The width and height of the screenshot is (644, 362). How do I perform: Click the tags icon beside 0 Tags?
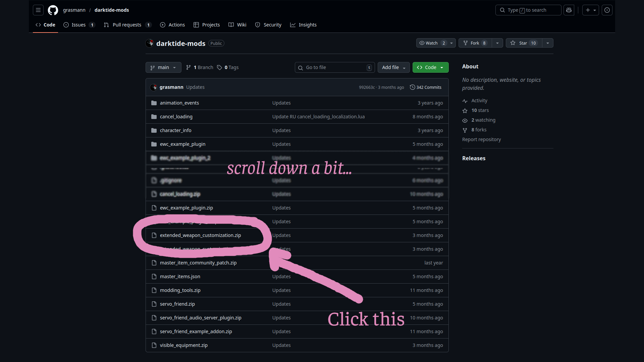(219, 67)
